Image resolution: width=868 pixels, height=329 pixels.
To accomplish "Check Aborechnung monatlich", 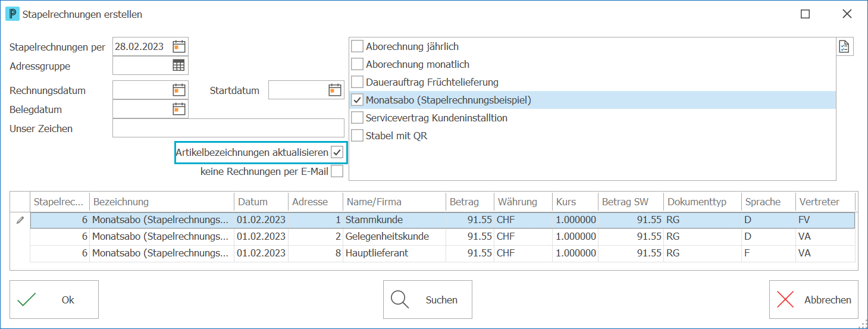I will point(357,64).
